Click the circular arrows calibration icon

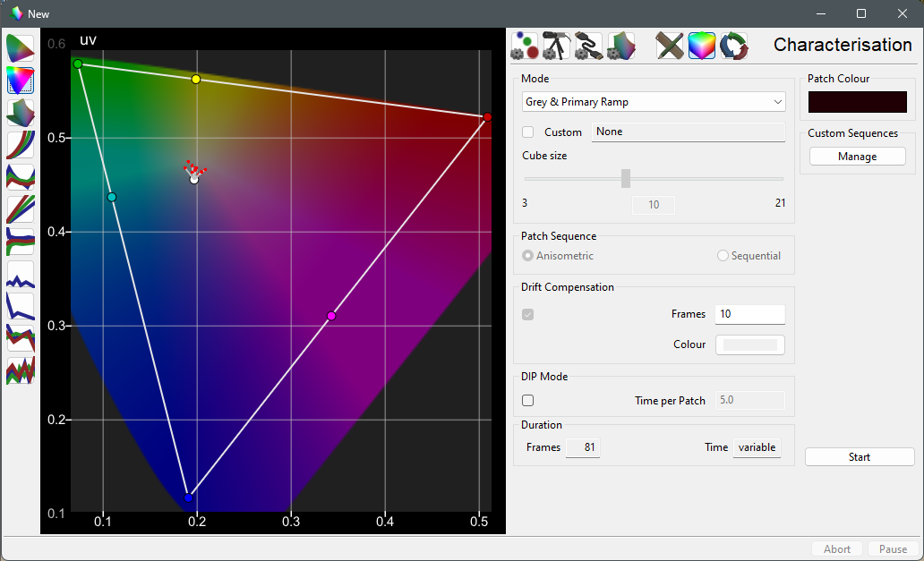pyautogui.click(x=734, y=46)
